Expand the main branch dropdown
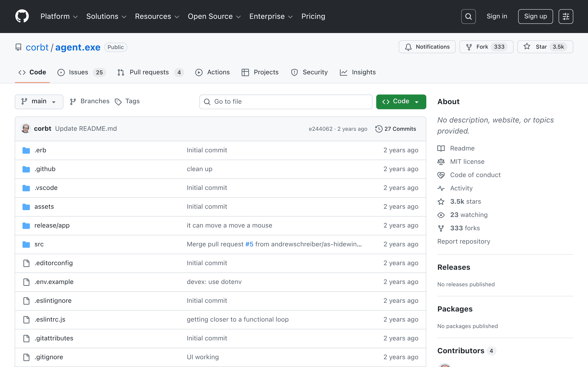The width and height of the screenshot is (588, 367). click(39, 101)
